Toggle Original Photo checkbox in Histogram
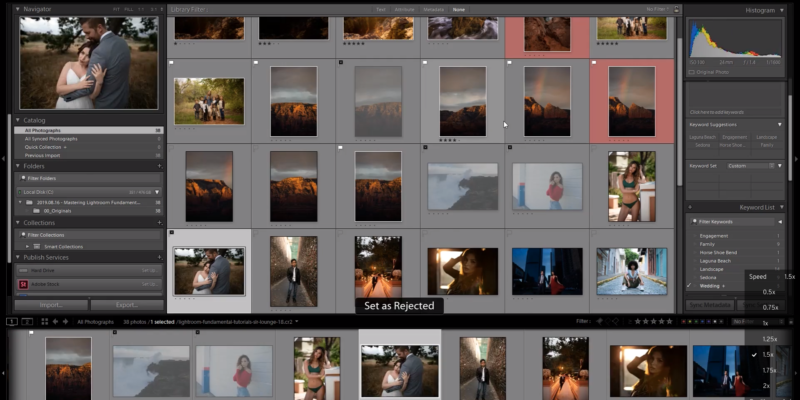800x400 pixels. pos(692,71)
